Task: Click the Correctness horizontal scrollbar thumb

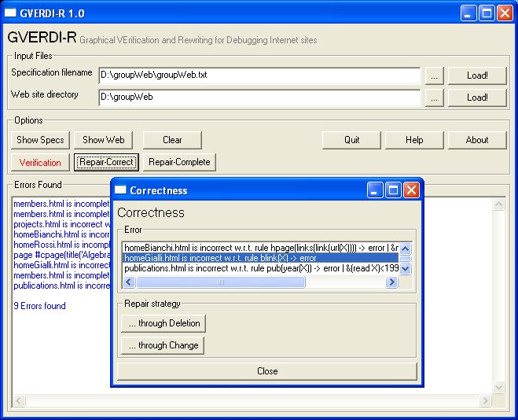Action: coord(221,282)
